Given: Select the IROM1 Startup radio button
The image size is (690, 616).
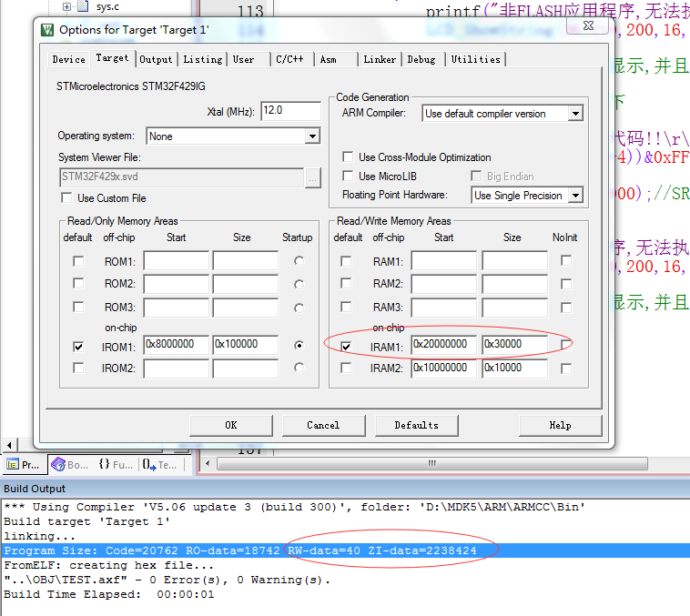Looking at the screenshot, I should tap(299, 346).
